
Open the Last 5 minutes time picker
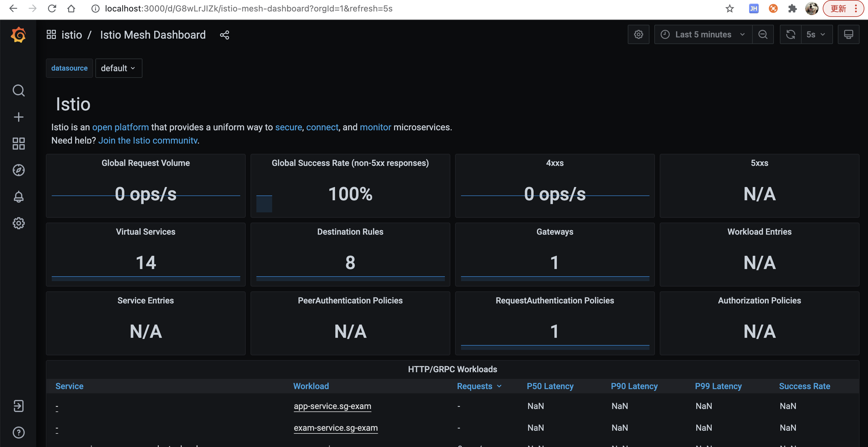click(703, 34)
